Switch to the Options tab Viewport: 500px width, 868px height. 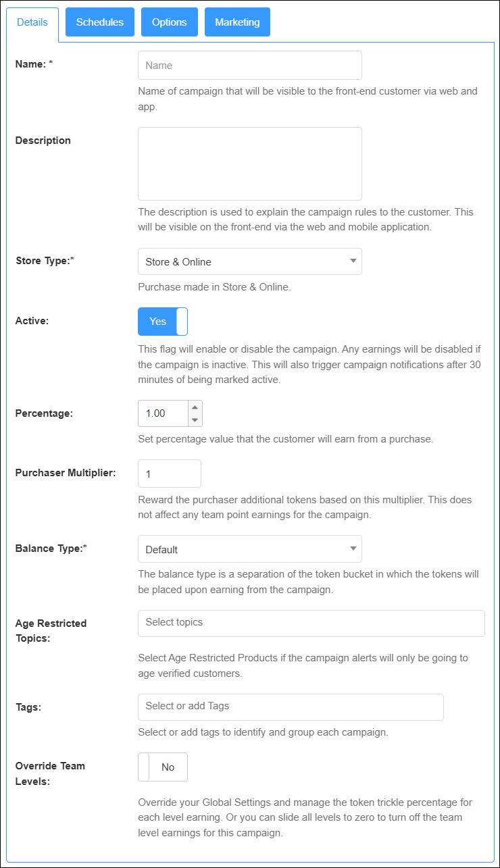[x=169, y=22]
